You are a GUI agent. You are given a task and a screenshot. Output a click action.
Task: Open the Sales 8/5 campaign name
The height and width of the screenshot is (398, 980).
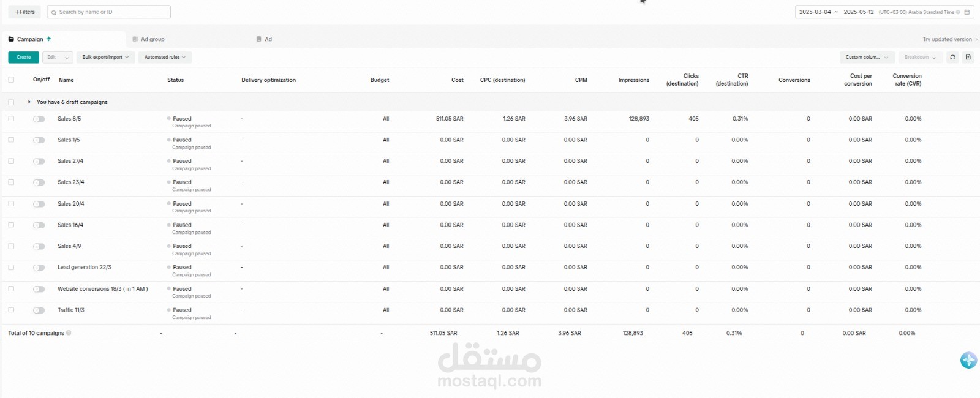69,119
